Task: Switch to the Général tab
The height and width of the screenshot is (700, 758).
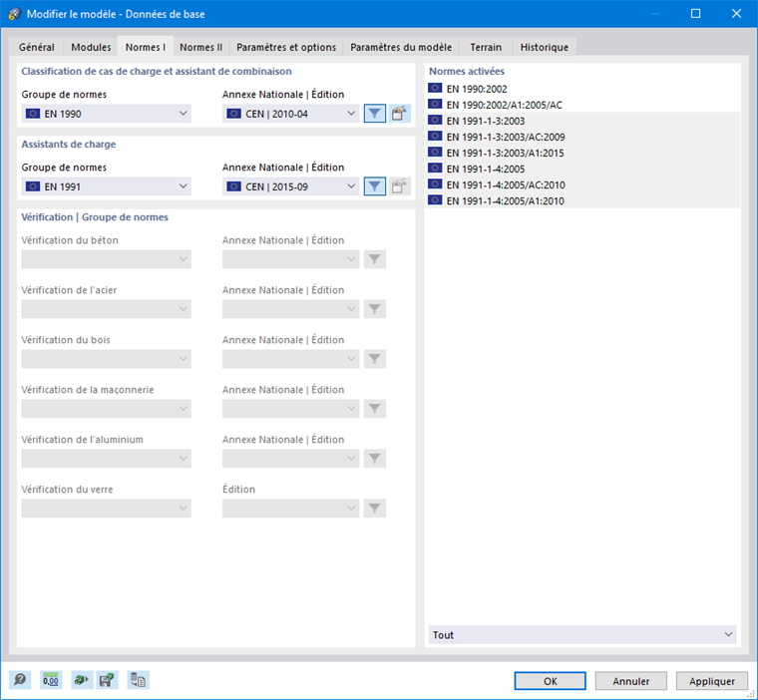Action: click(x=36, y=47)
